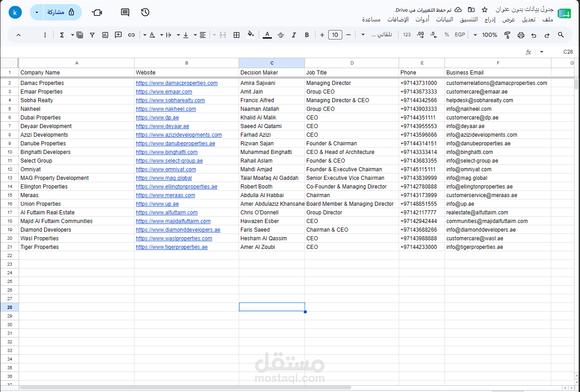Open the Data menu (البيانات)

coord(445,20)
